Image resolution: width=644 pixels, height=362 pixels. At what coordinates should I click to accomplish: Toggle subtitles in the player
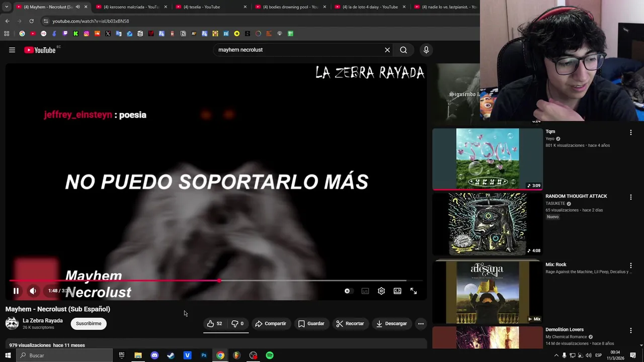click(x=365, y=291)
